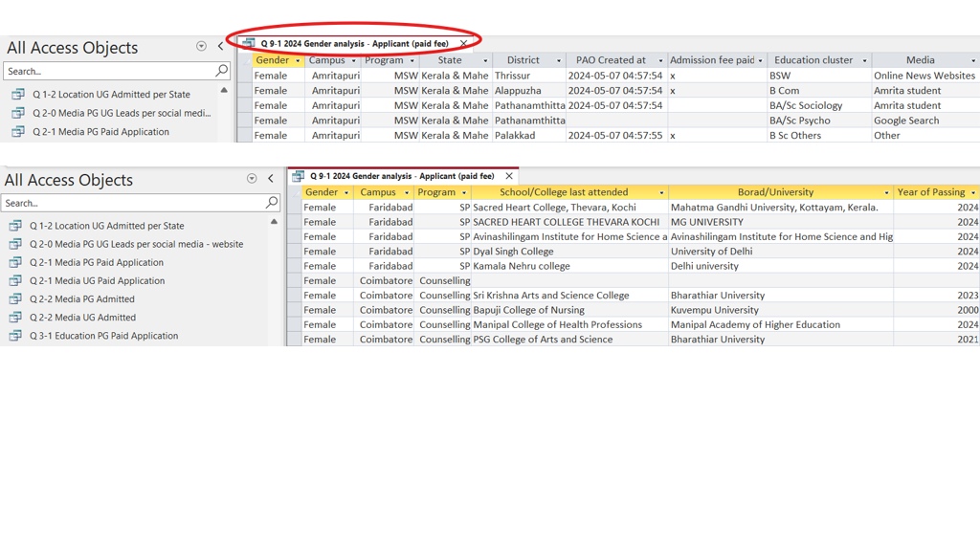The image size is (980, 551).
Task: Open the Q 3-1 Education PG Paid Application query
Action: [x=103, y=336]
